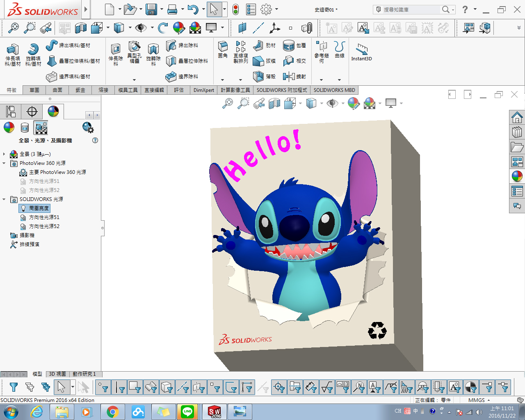The height and width of the screenshot is (420, 525).
Task: Open the DisplayManager color ball tab
Action: coord(53,111)
